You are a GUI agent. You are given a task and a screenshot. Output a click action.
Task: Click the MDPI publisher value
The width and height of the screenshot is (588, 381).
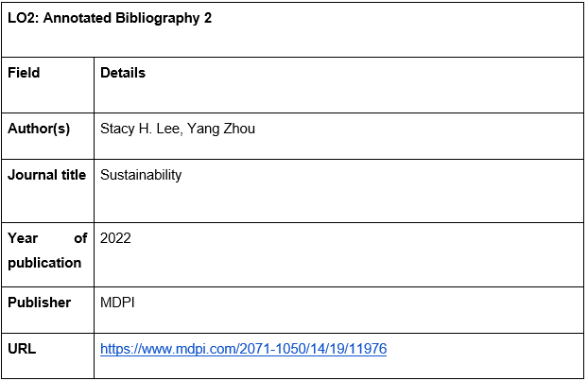click(x=117, y=303)
